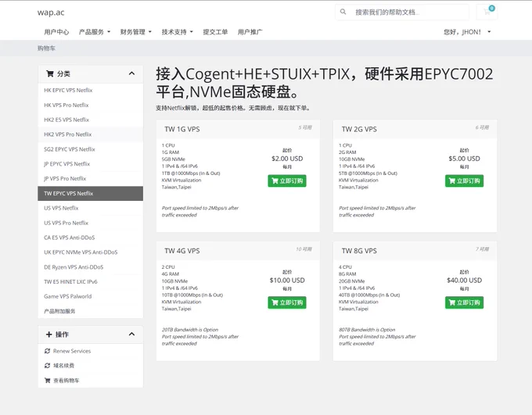Click the '80TB Bandwidth is Option' note
The width and height of the screenshot is (532, 415).
(x=367, y=330)
